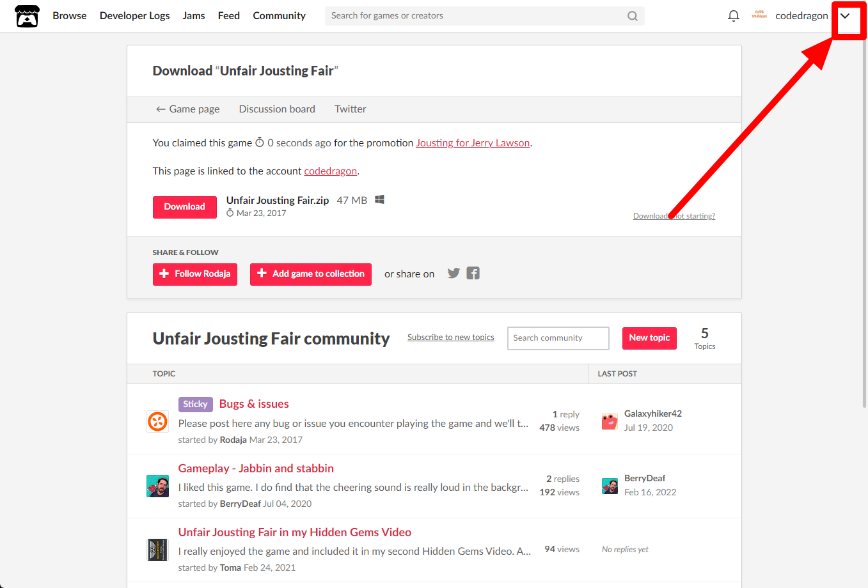The height and width of the screenshot is (588, 868).
Task: Open the Twitter tab link
Action: pyautogui.click(x=351, y=109)
